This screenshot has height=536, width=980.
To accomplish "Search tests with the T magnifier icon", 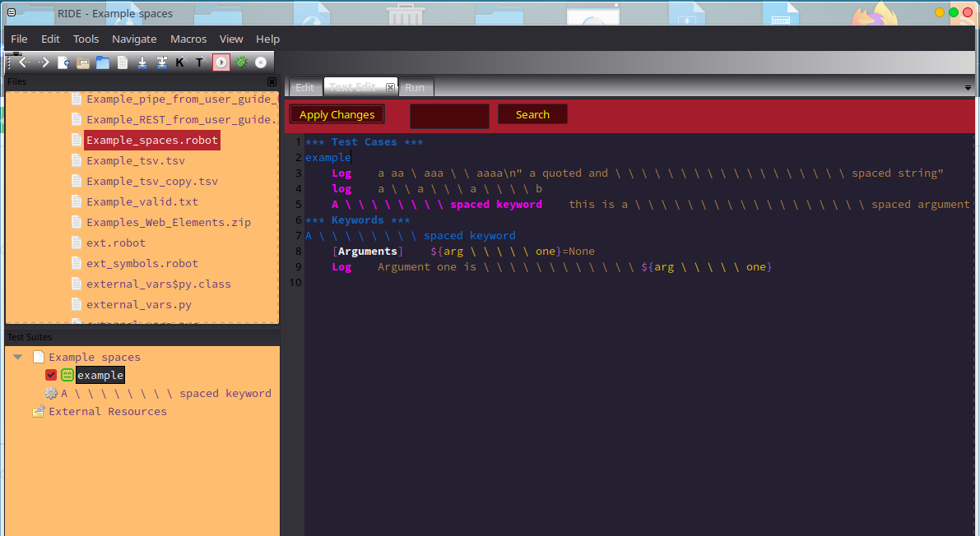I will coord(202,62).
